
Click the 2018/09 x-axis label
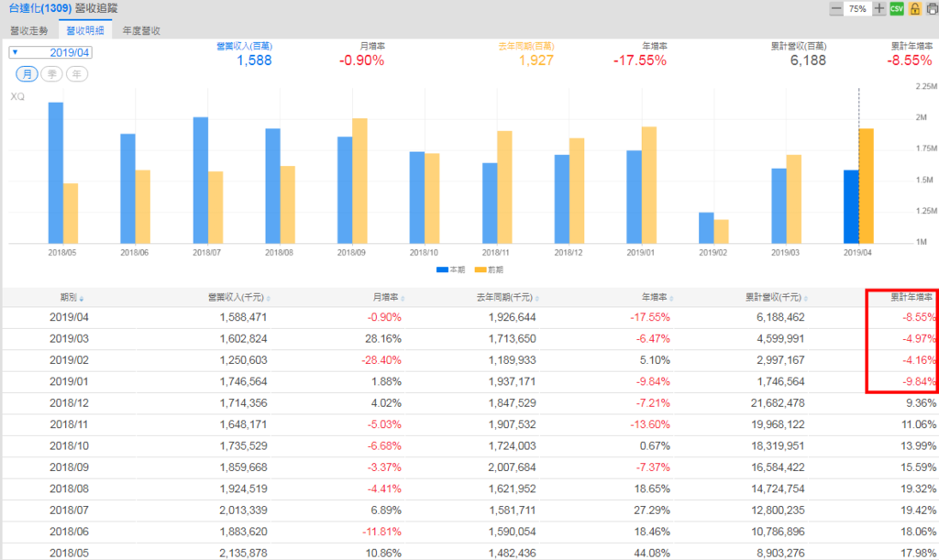pyautogui.click(x=351, y=253)
